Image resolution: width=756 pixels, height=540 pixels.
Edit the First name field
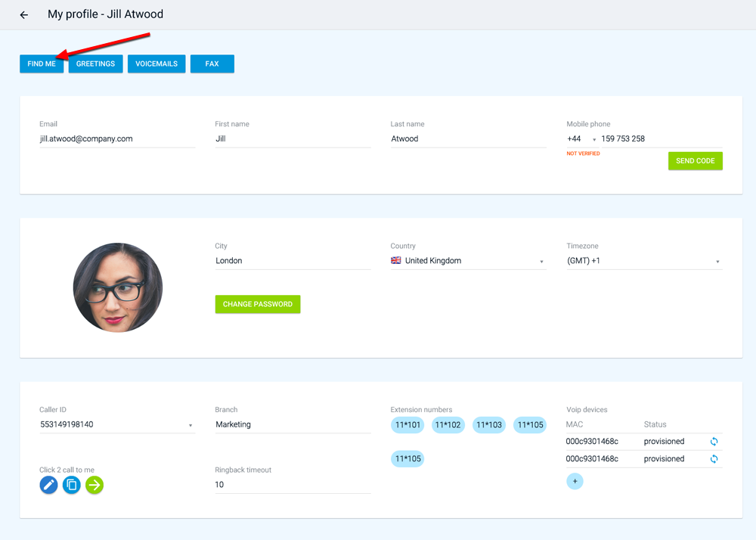(x=293, y=139)
